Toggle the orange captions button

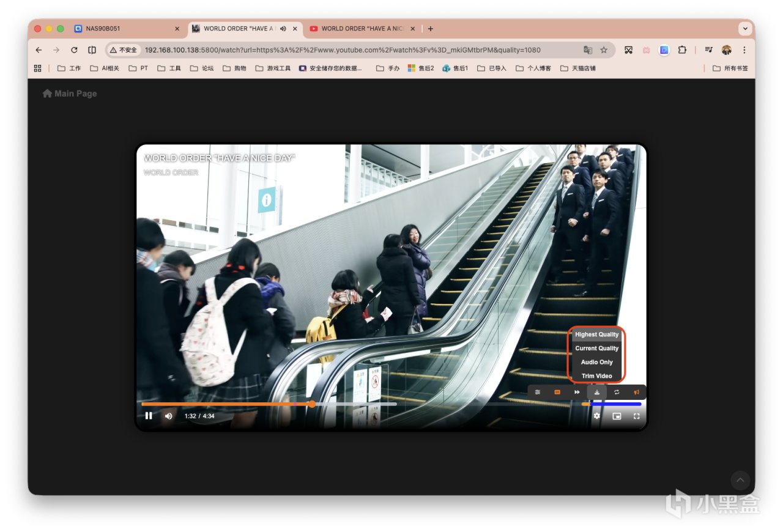[557, 392]
